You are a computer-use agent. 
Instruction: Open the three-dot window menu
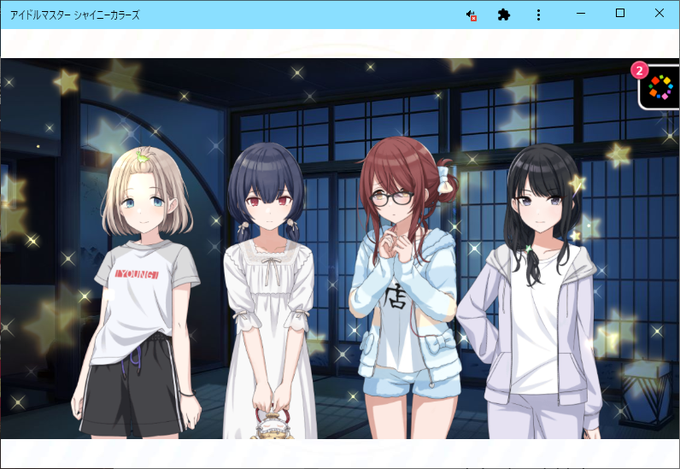(x=538, y=15)
